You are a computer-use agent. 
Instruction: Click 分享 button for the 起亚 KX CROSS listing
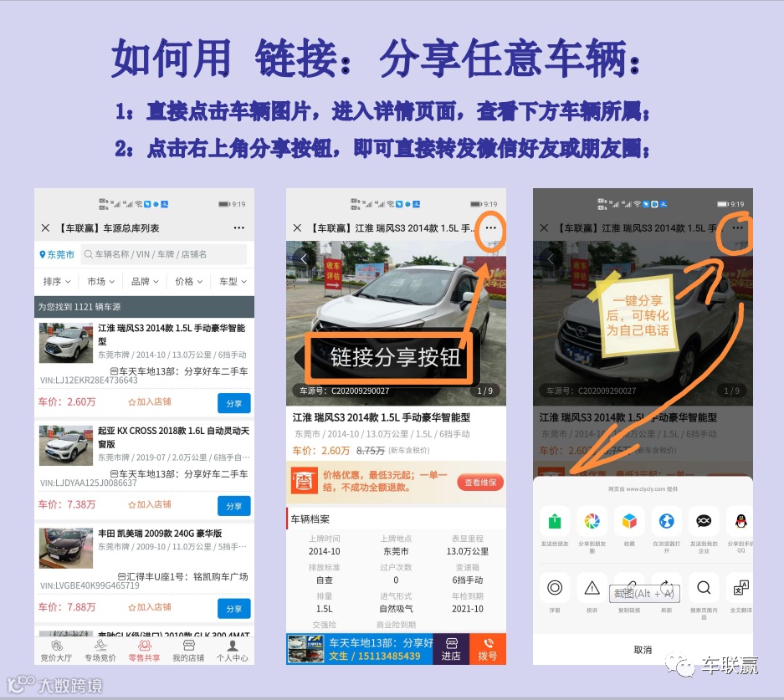coord(234,506)
